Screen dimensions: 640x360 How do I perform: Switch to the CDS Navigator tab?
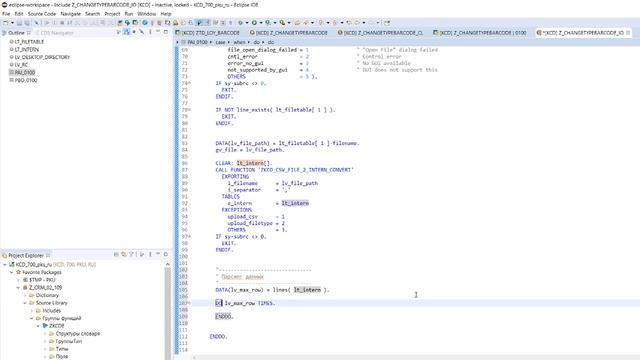[x=57, y=33]
